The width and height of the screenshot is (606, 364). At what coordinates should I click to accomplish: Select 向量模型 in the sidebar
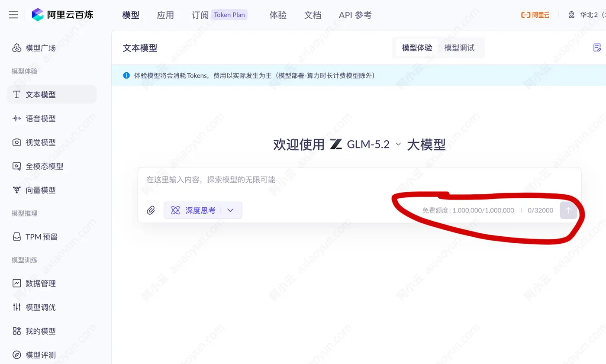52,190
